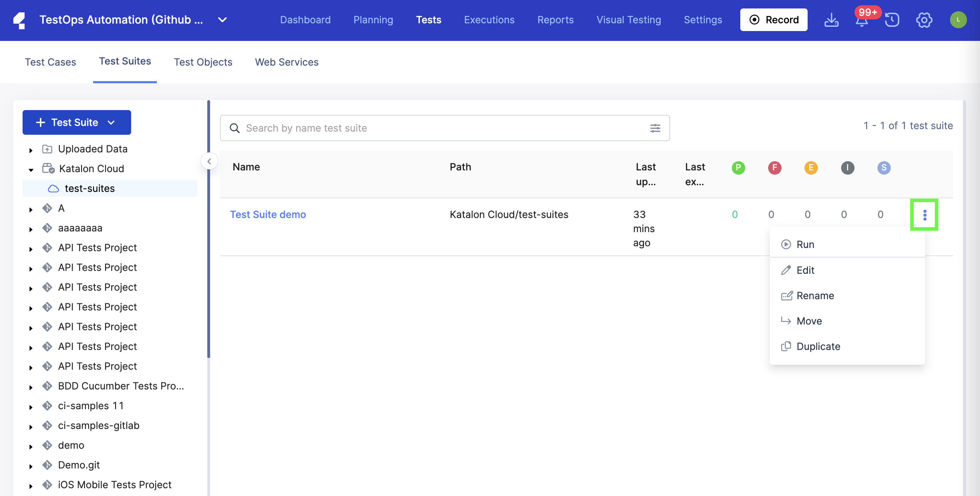
Task: Switch to the Test Cases tab
Action: (51, 62)
